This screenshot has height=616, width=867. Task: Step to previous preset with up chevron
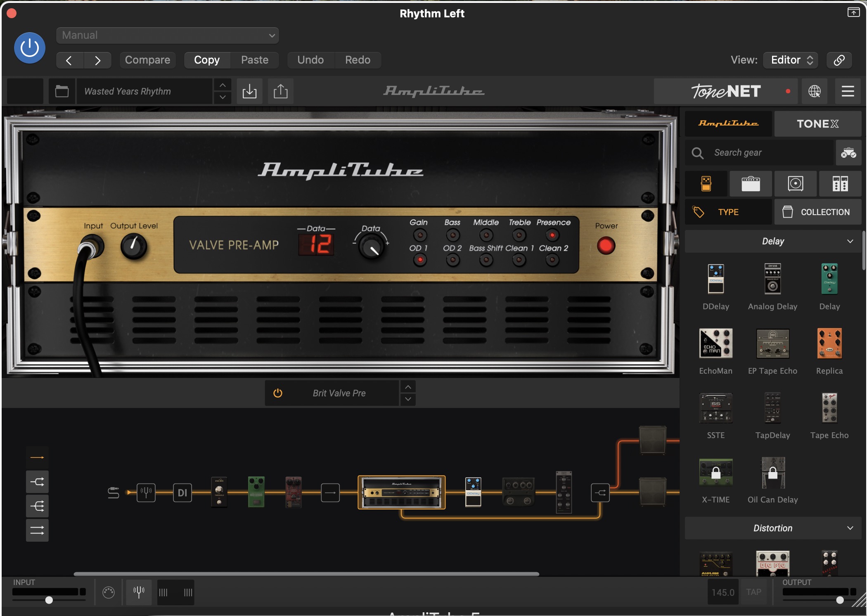[223, 85]
